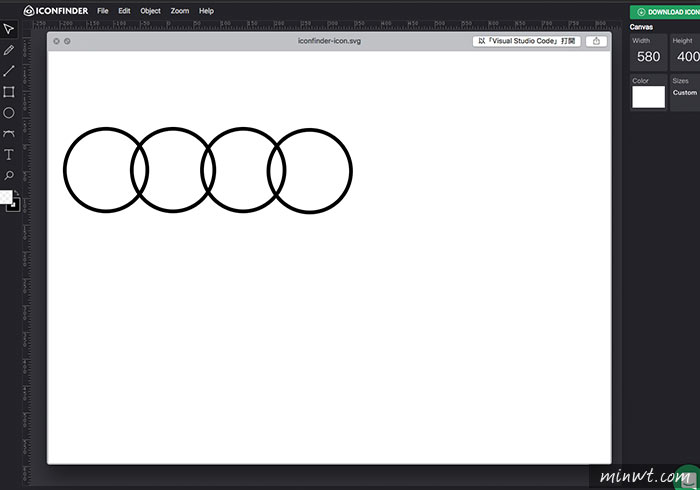The width and height of the screenshot is (700, 490).
Task: Select the Zoom magnifier tool
Action: (8, 175)
